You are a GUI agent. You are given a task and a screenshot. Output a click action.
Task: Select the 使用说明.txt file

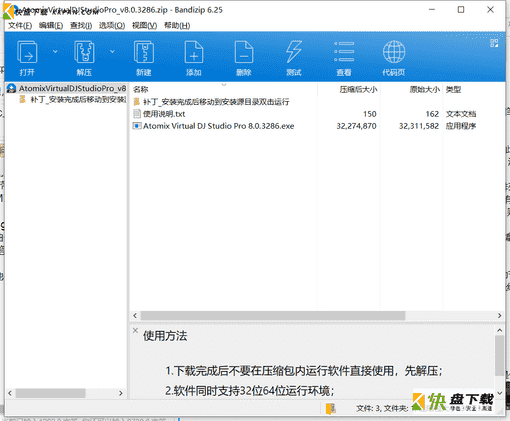[164, 114]
